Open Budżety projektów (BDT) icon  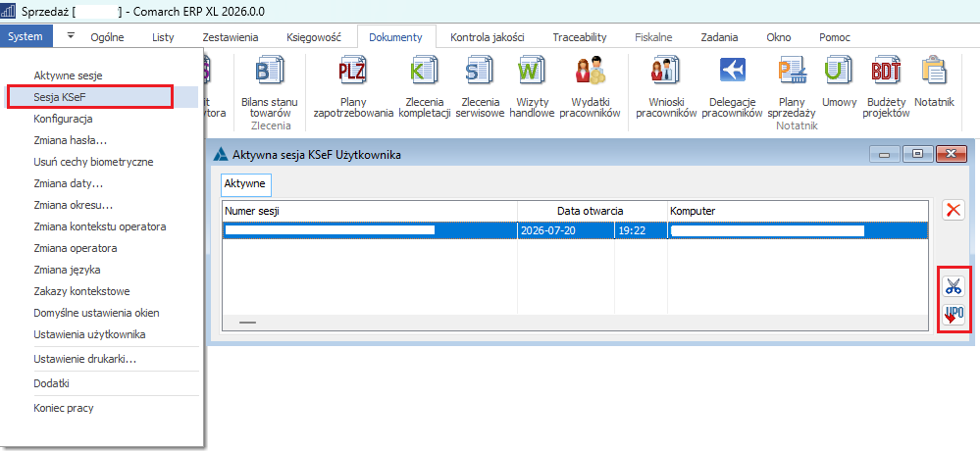coord(888,72)
